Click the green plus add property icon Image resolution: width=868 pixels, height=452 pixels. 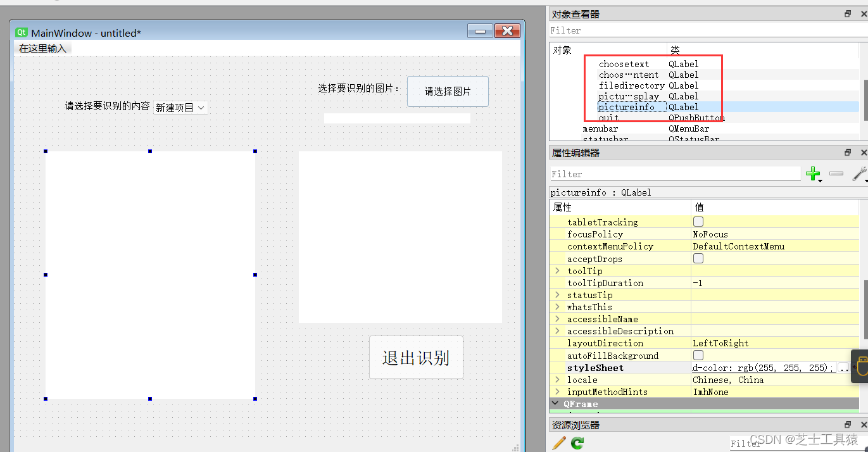pos(813,173)
